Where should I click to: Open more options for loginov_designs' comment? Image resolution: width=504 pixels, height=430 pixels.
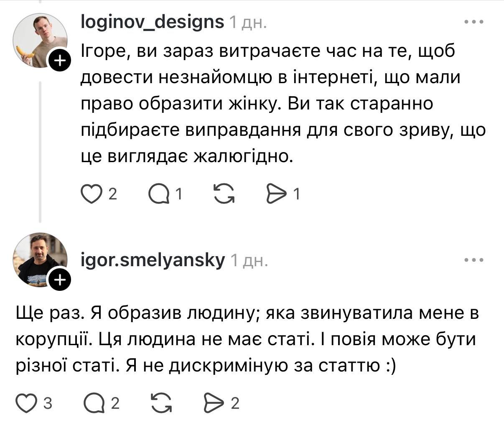pos(474,22)
